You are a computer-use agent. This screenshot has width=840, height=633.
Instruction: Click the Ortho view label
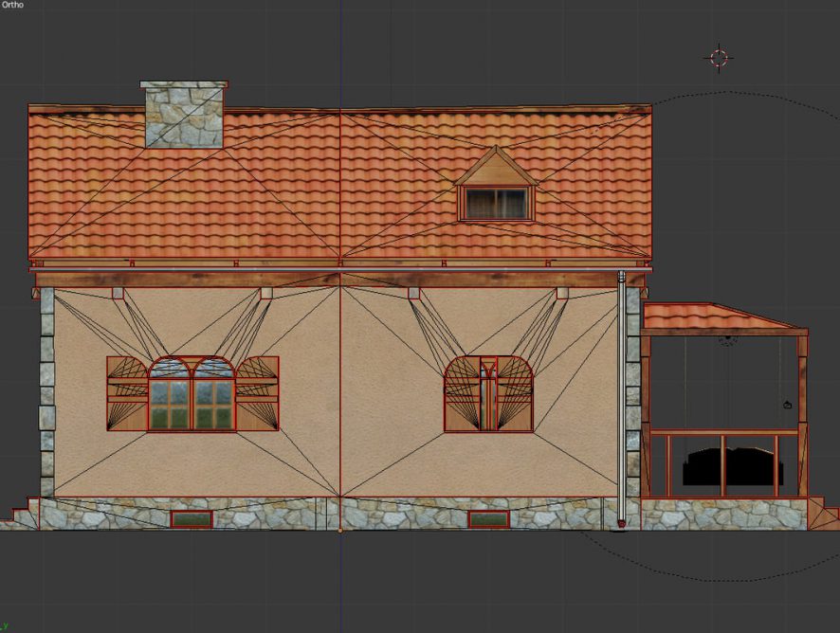click(11, 5)
